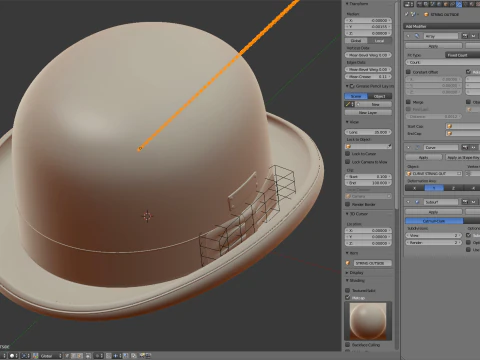
Task: Click the Catmull-Clark subdivision type button
Action: [434, 221]
